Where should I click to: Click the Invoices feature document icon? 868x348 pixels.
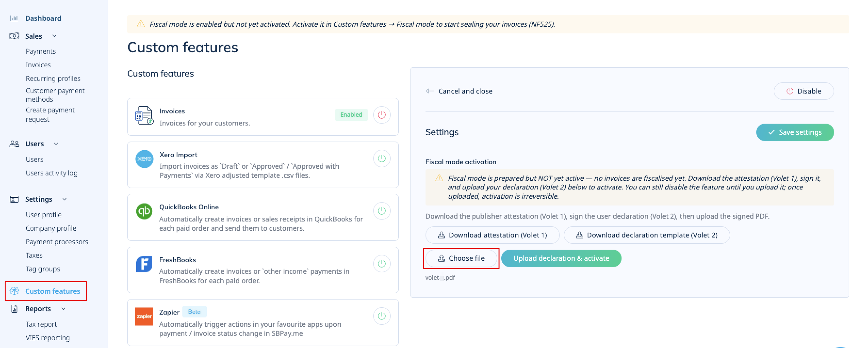coord(144,115)
